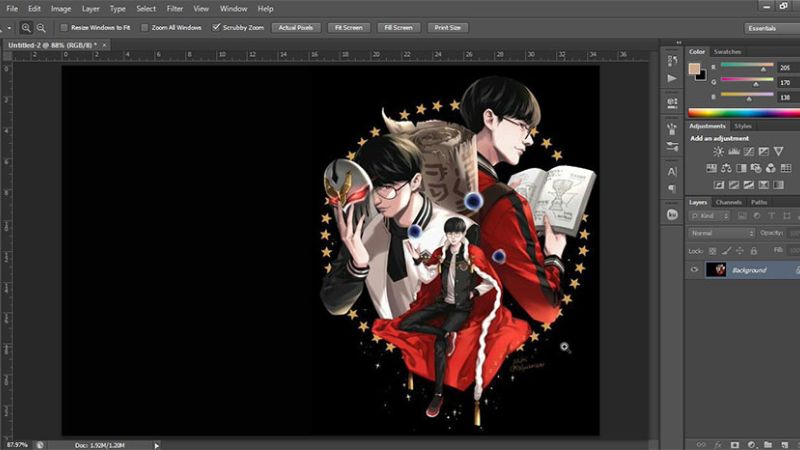This screenshot has width=800, height=450.
Task: Click the Print Size button
Action: (448, 28)
